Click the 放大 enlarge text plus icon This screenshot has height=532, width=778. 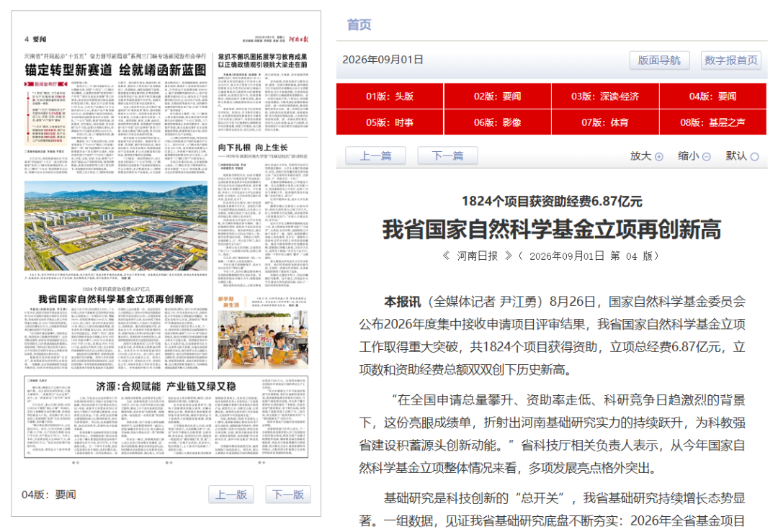(x=659, y=157)
